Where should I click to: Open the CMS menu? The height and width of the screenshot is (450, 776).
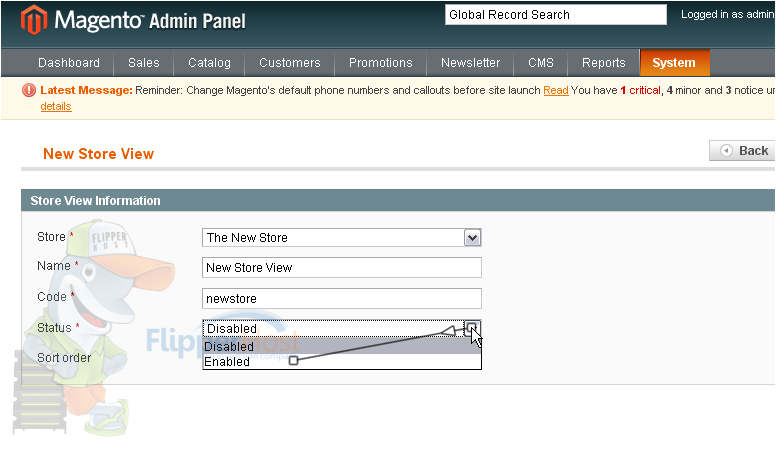coord(540,63)
